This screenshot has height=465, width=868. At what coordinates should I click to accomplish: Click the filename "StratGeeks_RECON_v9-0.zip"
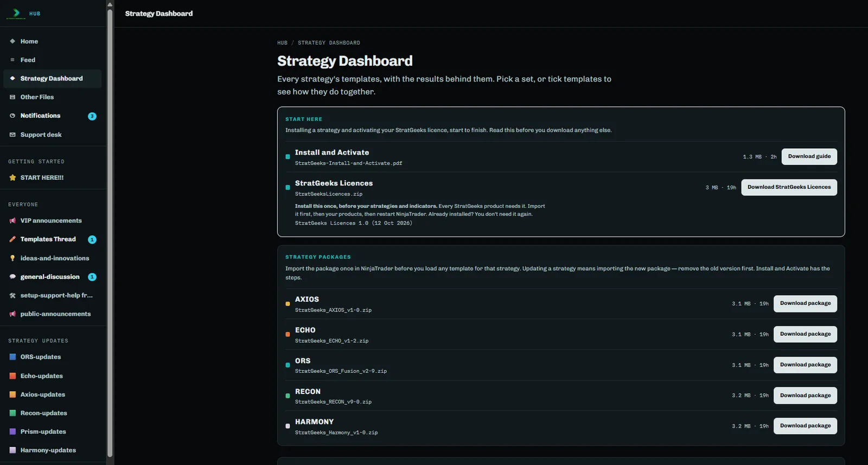pos(333,402)
